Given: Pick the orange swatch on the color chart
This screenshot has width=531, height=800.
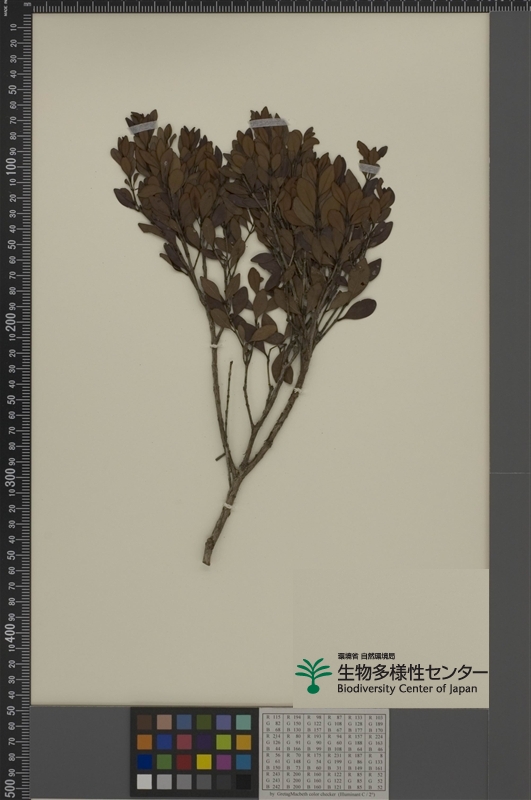Looking at the screenshot, I should click(144, 742).
